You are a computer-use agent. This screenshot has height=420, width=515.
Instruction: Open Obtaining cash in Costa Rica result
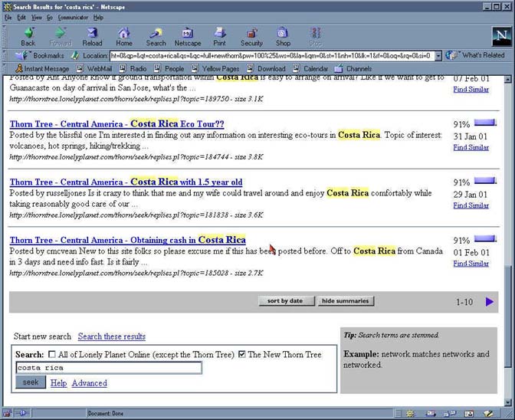128,240
